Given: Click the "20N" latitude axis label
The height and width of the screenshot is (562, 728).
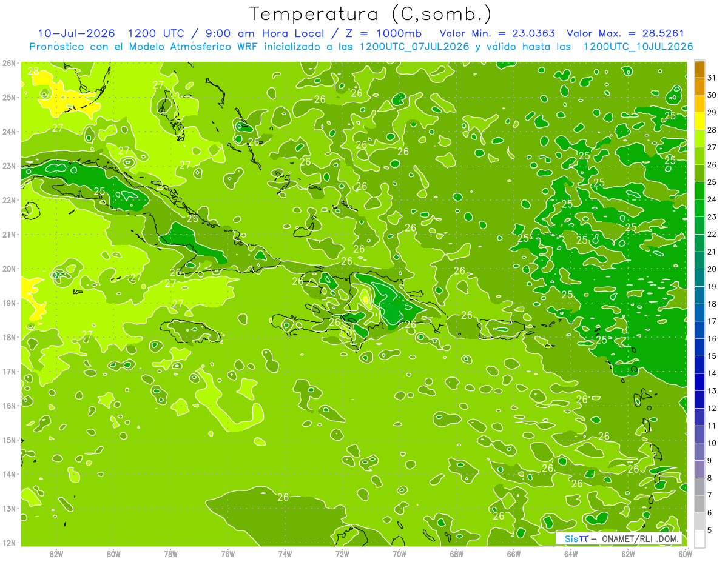Looking at the screenshot, I should pos(8,269).
